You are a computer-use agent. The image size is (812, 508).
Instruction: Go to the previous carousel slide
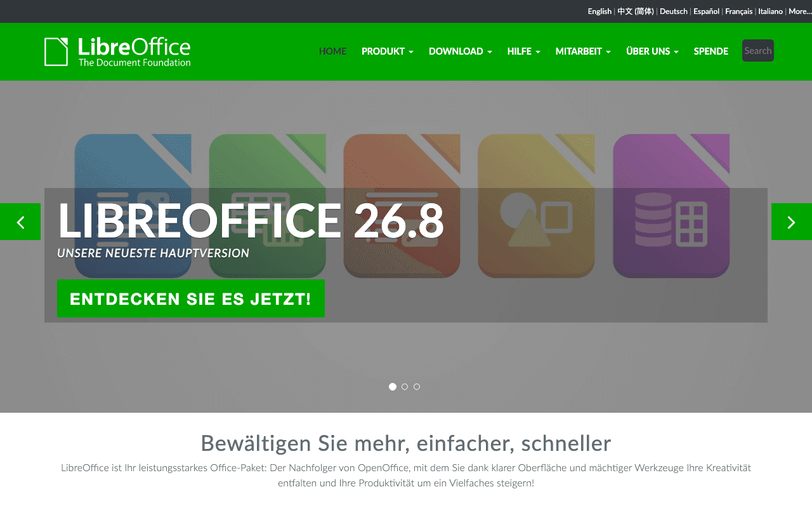(20, 222)
